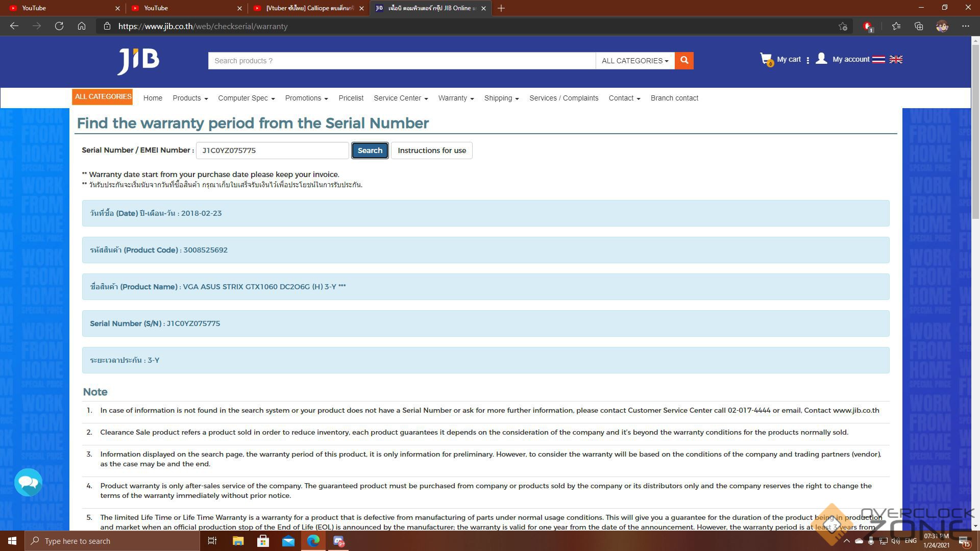The image size is (980, 551).
Task: Expand the Service Center dropdown
Action: (401, 98)
